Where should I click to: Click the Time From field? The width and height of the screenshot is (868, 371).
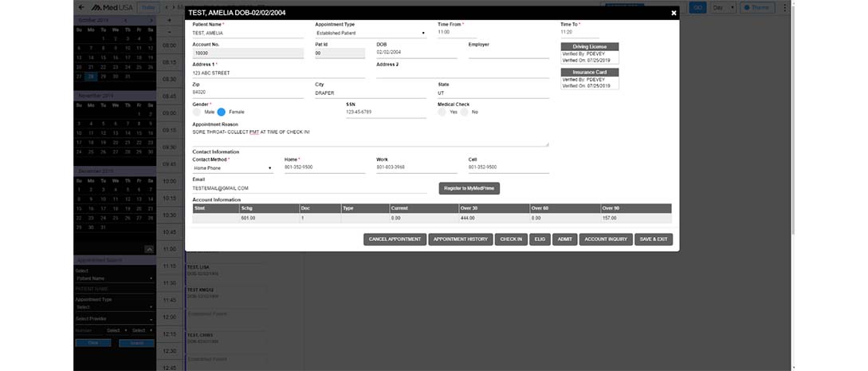(457, 33)
